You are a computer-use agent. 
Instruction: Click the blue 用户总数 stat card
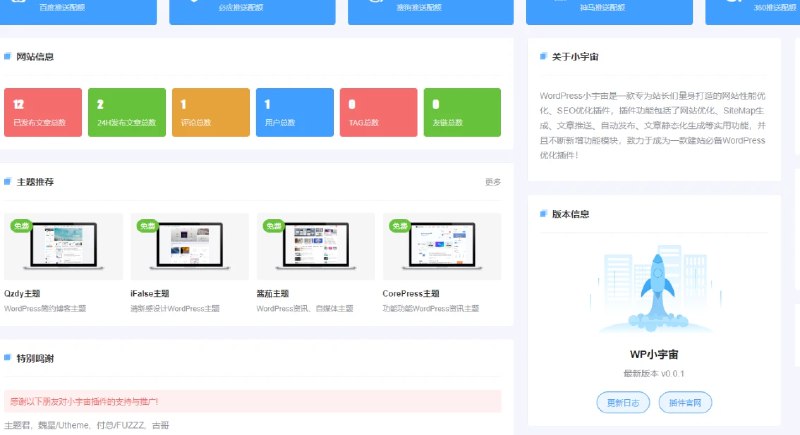point(294,112)
